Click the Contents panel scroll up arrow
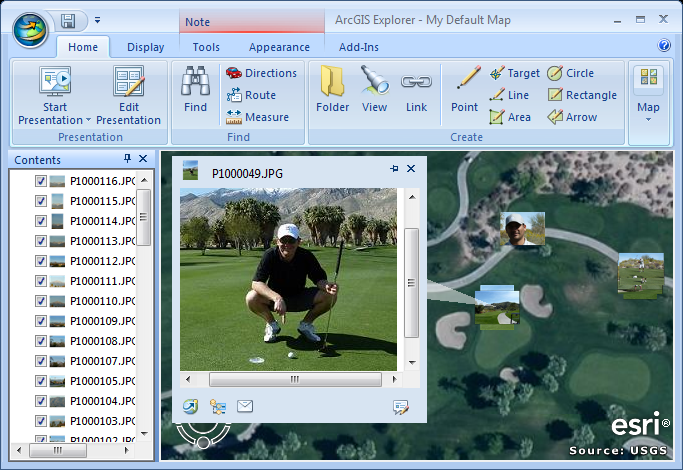The width and height of the screenshot is (683, 470). pyautogui.click(x=145, y=180)
